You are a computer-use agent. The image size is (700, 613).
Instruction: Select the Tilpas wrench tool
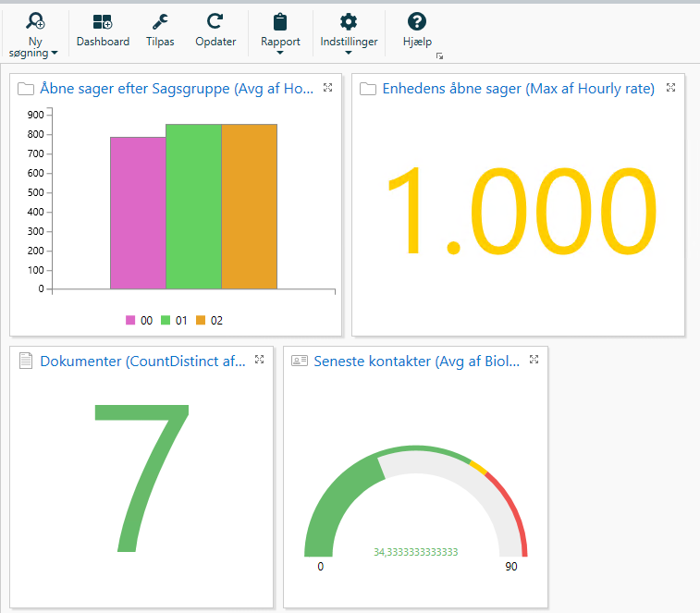[160, 21]
